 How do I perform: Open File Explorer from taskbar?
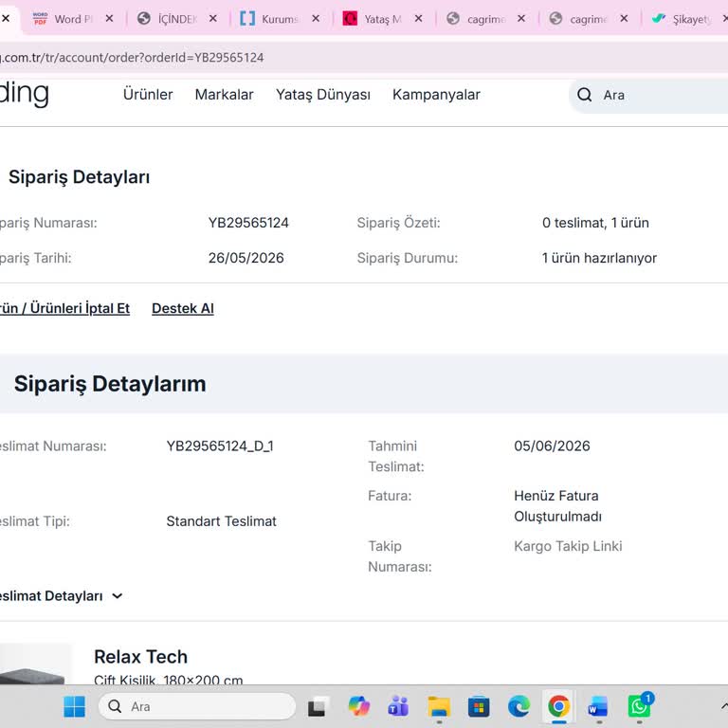(439, 707)
